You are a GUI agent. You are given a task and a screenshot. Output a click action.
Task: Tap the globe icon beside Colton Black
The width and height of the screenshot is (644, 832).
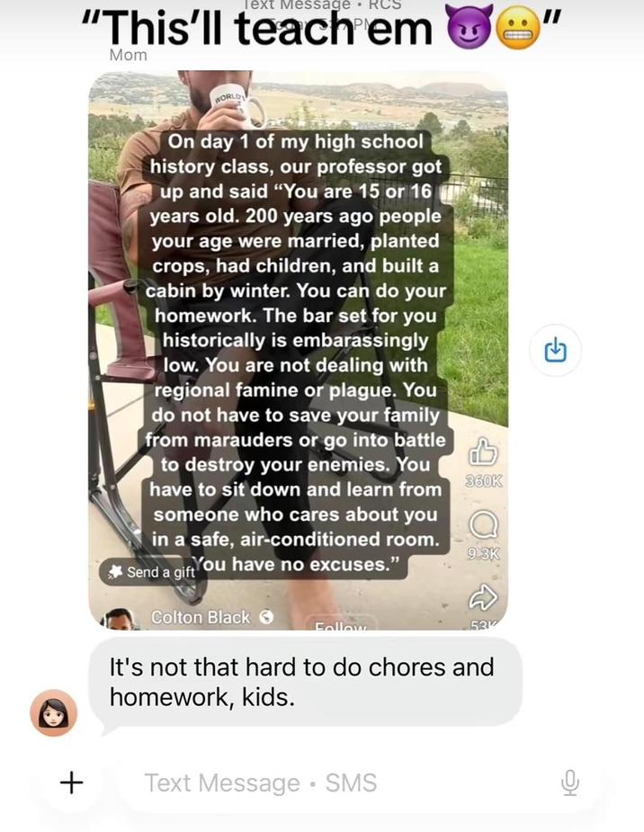(267, 617)
